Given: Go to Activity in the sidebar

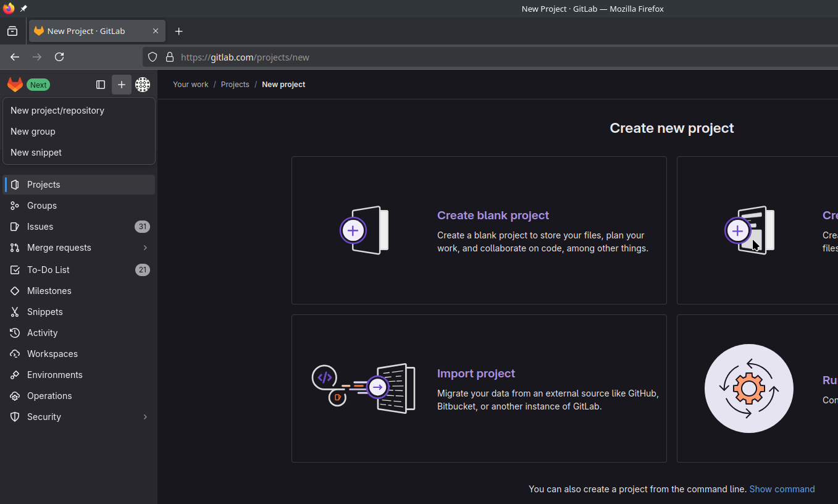Looking at the screenshot, I should click(42, 333).
